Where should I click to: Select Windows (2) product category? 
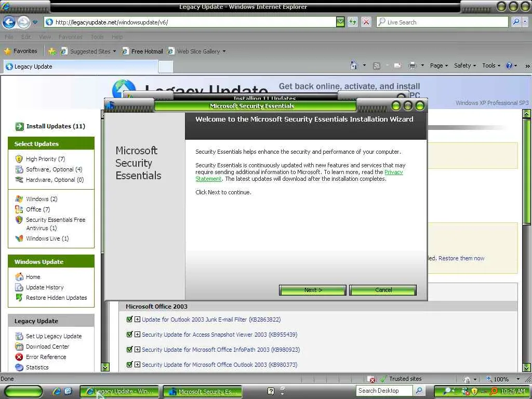[x=42, y=199]
